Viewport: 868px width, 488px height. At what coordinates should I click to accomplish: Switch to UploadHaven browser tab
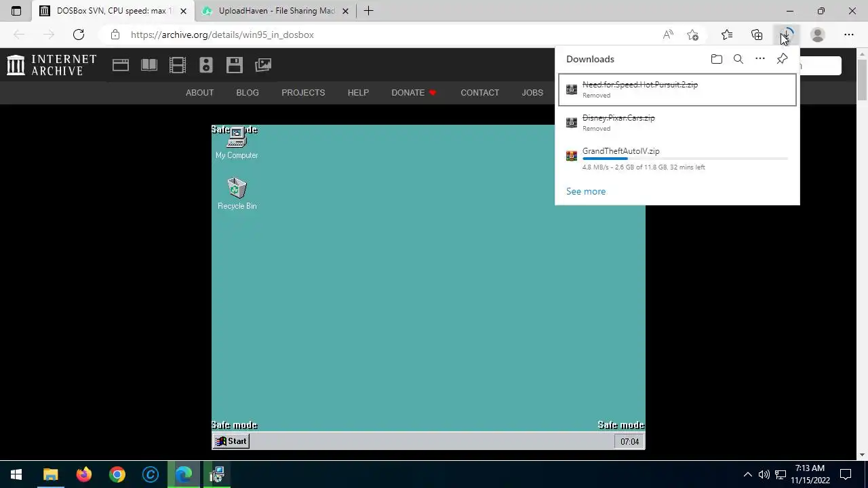pyautogui.click(x=276, y=11)
